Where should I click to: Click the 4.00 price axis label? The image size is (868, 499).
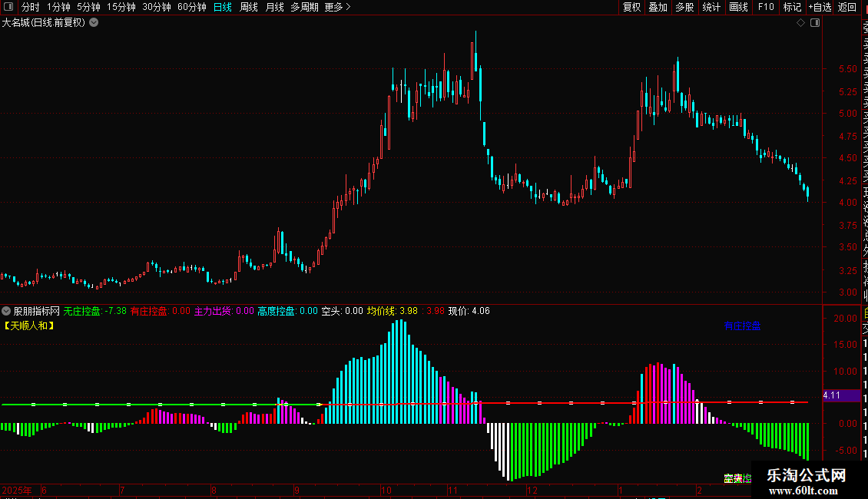847,203
